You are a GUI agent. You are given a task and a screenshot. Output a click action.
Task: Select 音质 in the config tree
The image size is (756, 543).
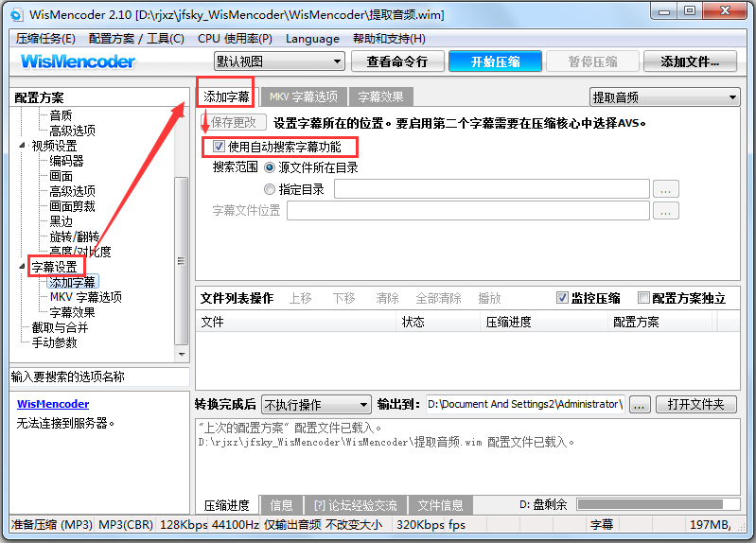[61, 115]
